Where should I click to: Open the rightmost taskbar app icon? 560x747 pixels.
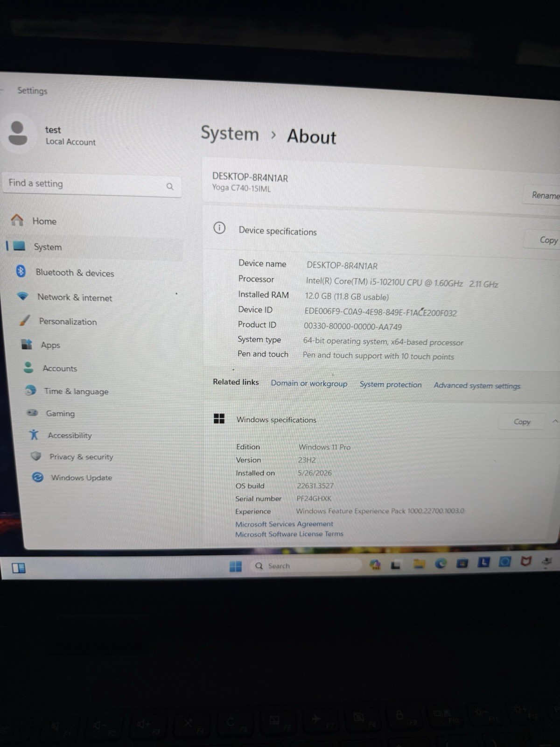547,561
